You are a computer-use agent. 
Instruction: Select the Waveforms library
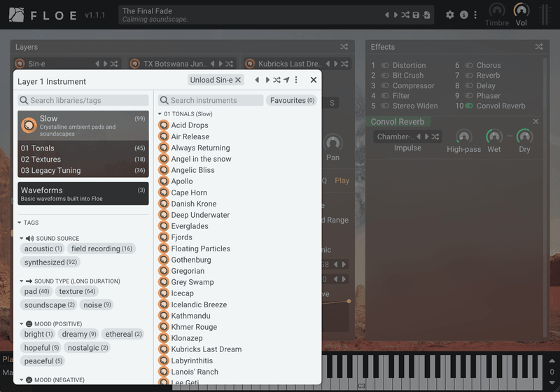(83, 193)
